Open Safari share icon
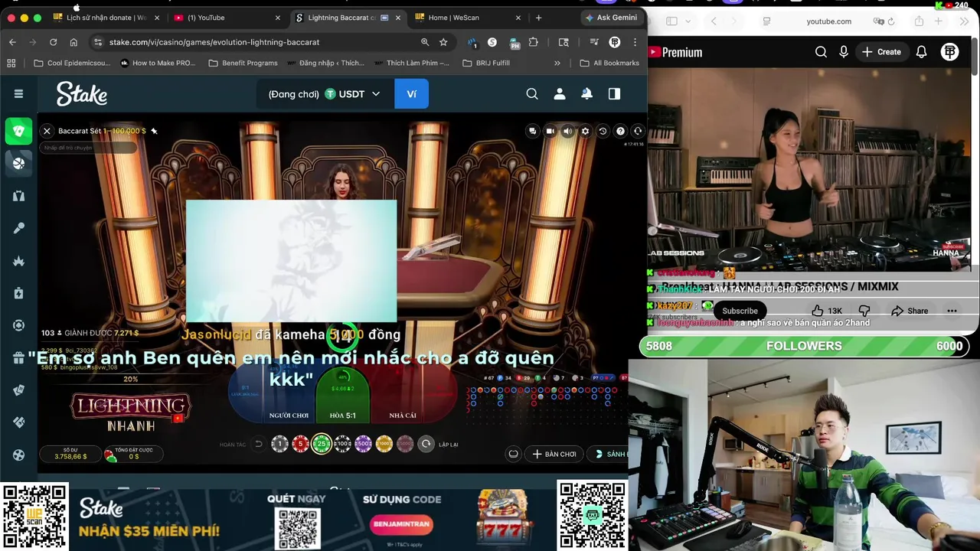 click(919, 21)
